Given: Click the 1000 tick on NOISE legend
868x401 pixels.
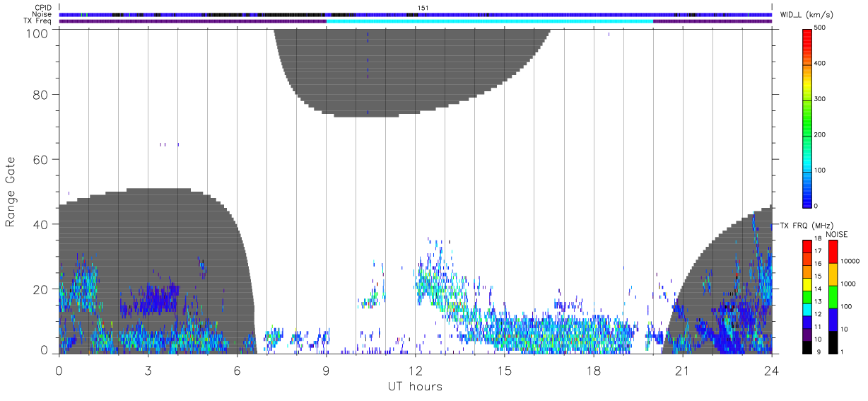Looking at the screenshot, I should (849, 284).
